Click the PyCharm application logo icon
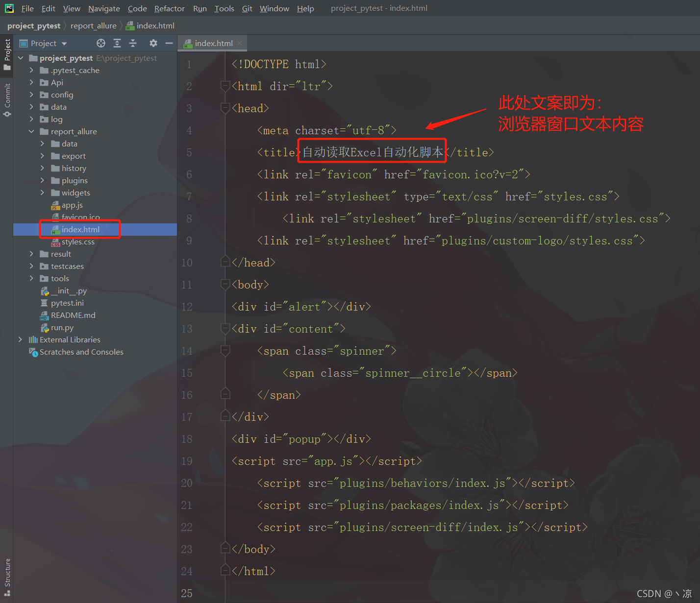 [x=9, y=8]
